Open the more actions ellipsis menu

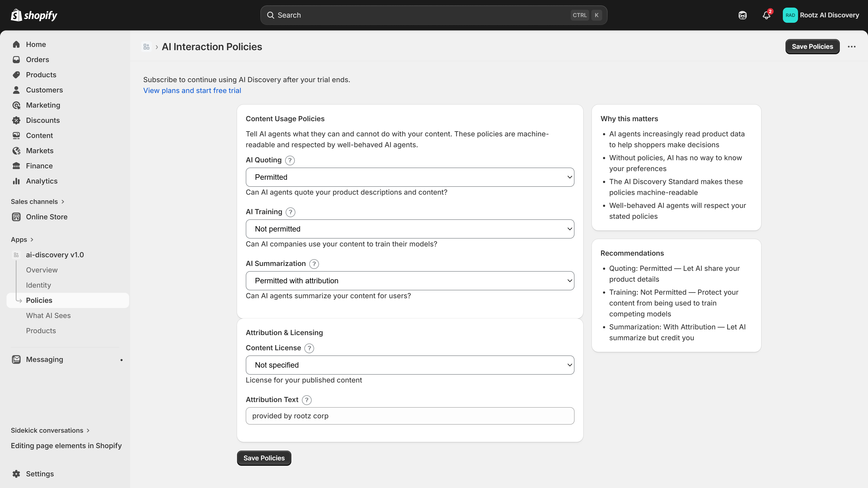point(852,46)
